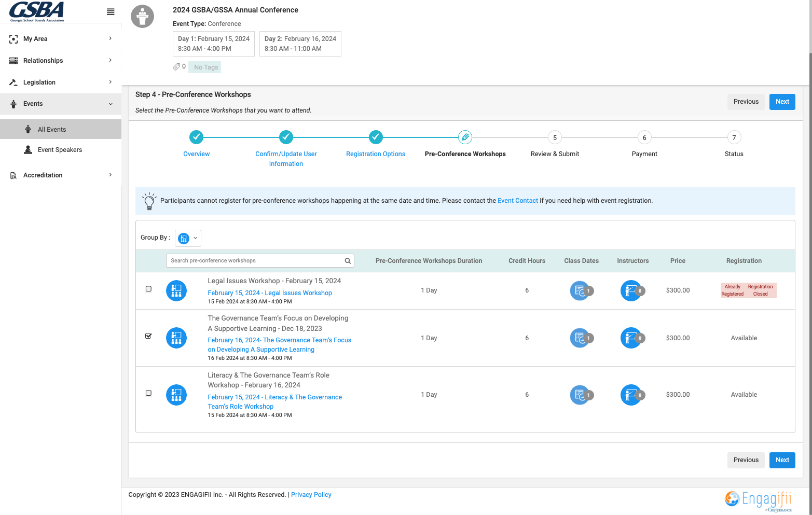Viewport: 812px width, 515px height.
Task: Open the Group By dropdown
Action: [x=188, y=238]
